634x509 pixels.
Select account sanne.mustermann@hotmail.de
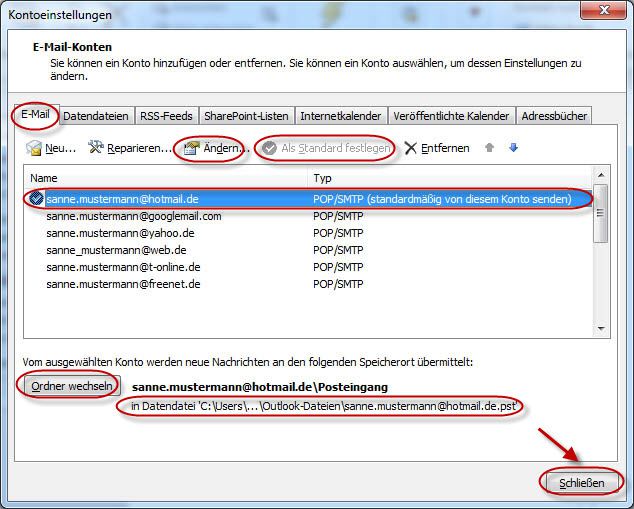(308, 199)
